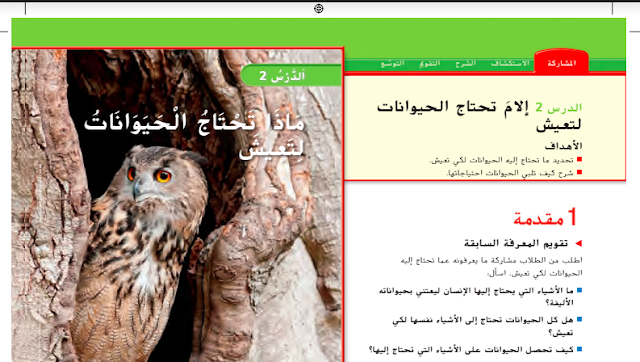This screenshot has width=640, height=362.
Task: Click the question كيف تحصل الحيوانات على الأشياء
Action: coord(471,349)
